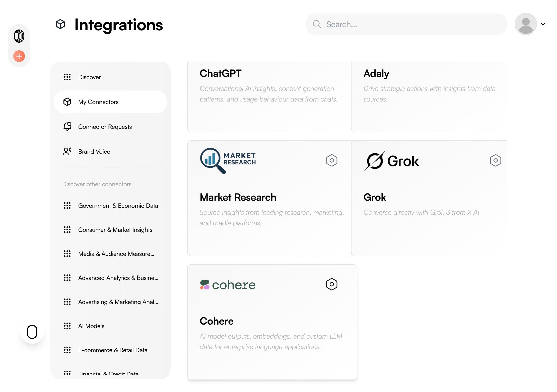
Task: Click the orange plus button in left rail
Action: (x=19, y=56)
